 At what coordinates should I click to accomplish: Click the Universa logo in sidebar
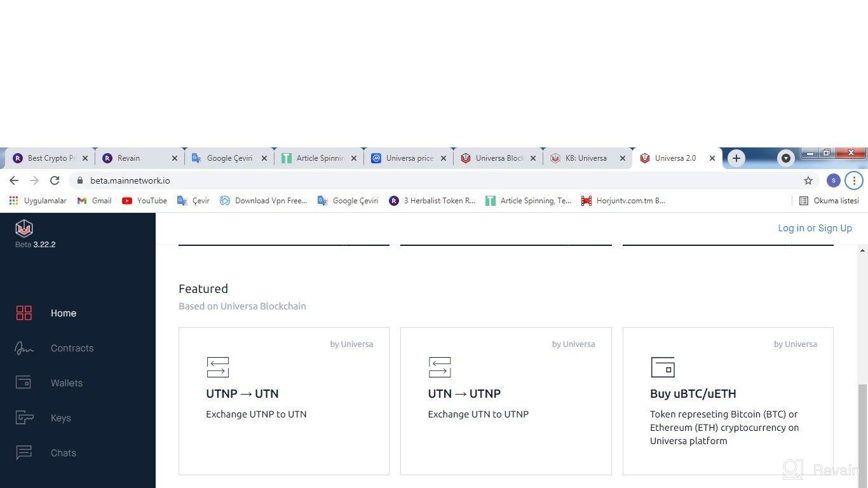coord(24,228)
